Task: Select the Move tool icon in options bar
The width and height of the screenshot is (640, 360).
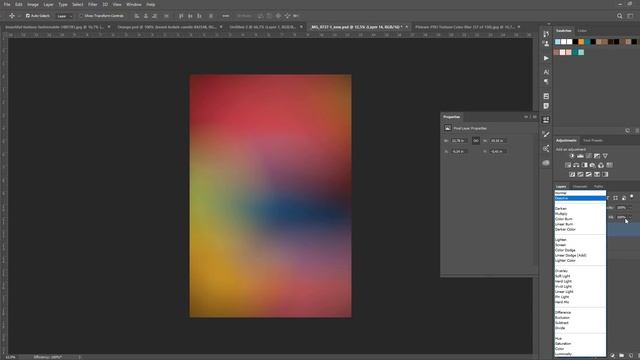Action: [x=12, y=16]
